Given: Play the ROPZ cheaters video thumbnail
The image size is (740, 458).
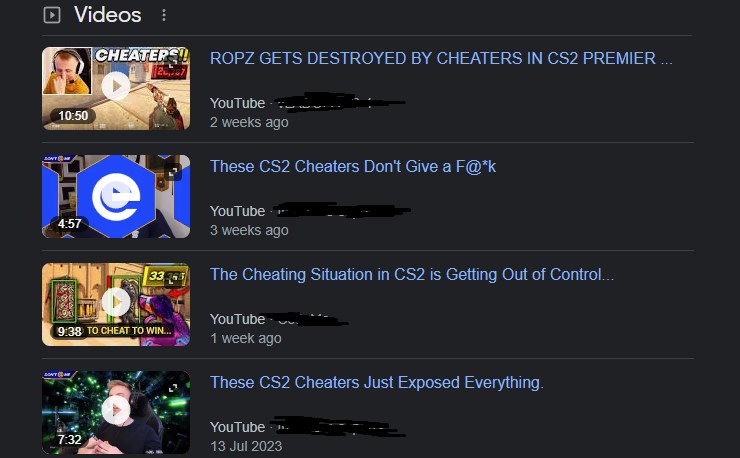Looking at the screenshot, I should [116, 88].
